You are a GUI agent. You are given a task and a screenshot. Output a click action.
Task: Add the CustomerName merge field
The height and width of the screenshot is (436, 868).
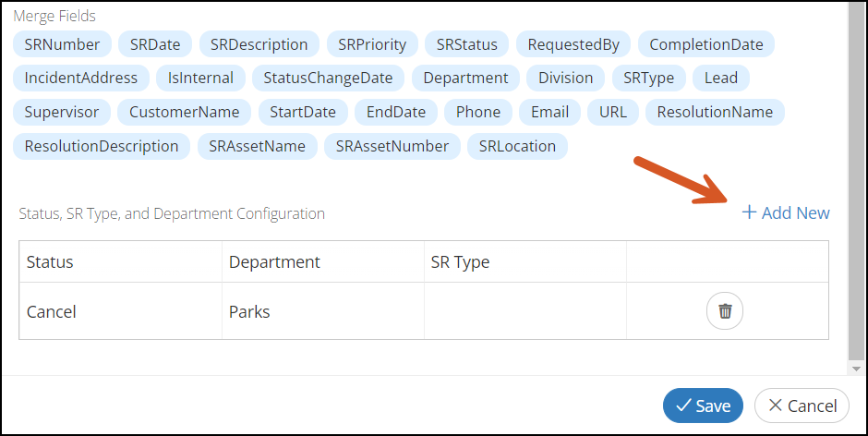185,112
